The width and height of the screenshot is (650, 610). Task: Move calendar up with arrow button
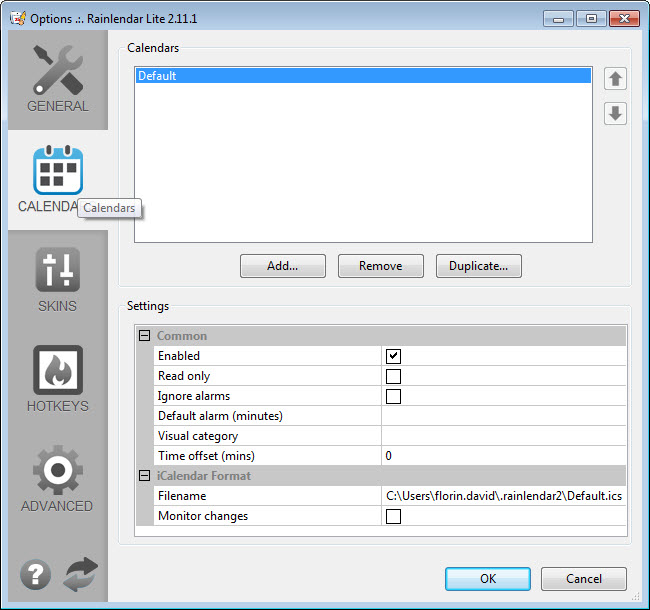pos(615,79)
